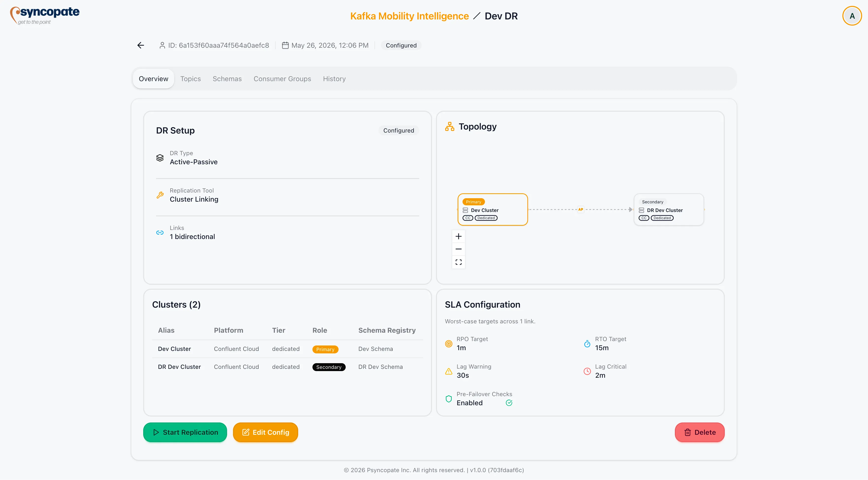Click the Active-Passive DR type value
Viewport: 868px width, 480px height.
[193, 162]
